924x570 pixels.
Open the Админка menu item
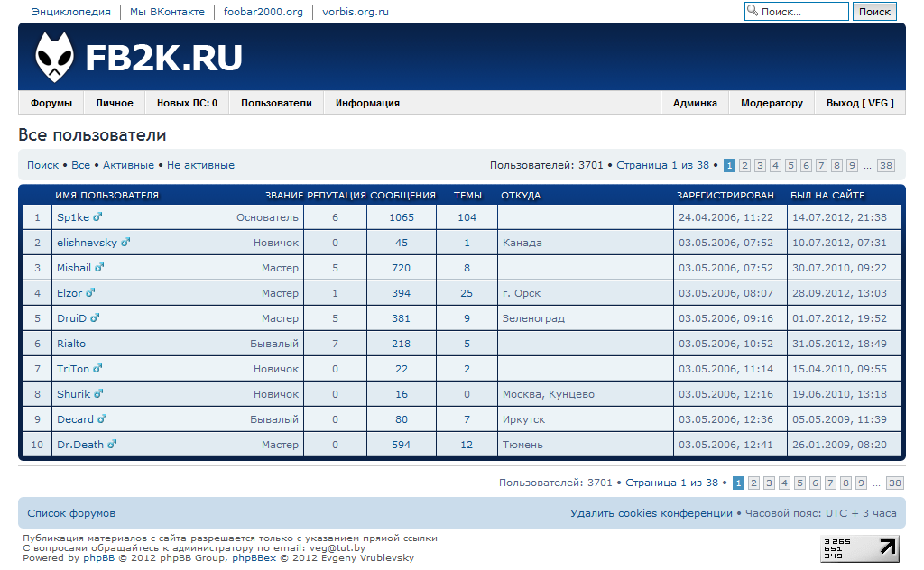point(695,103)
